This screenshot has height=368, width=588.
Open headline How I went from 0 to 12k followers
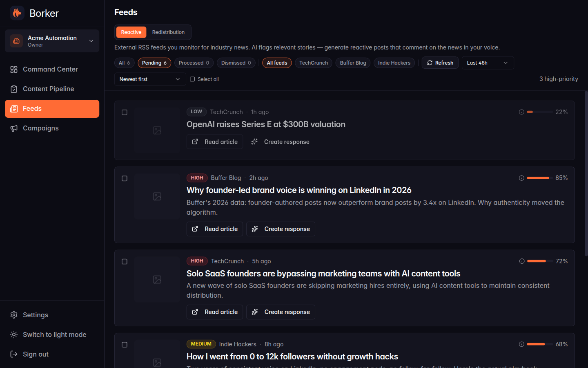point(292,357)
